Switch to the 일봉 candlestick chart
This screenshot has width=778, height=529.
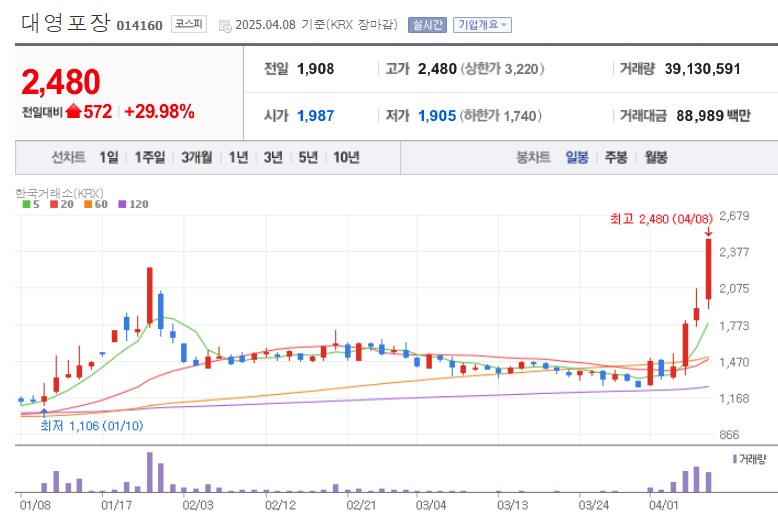577,157
